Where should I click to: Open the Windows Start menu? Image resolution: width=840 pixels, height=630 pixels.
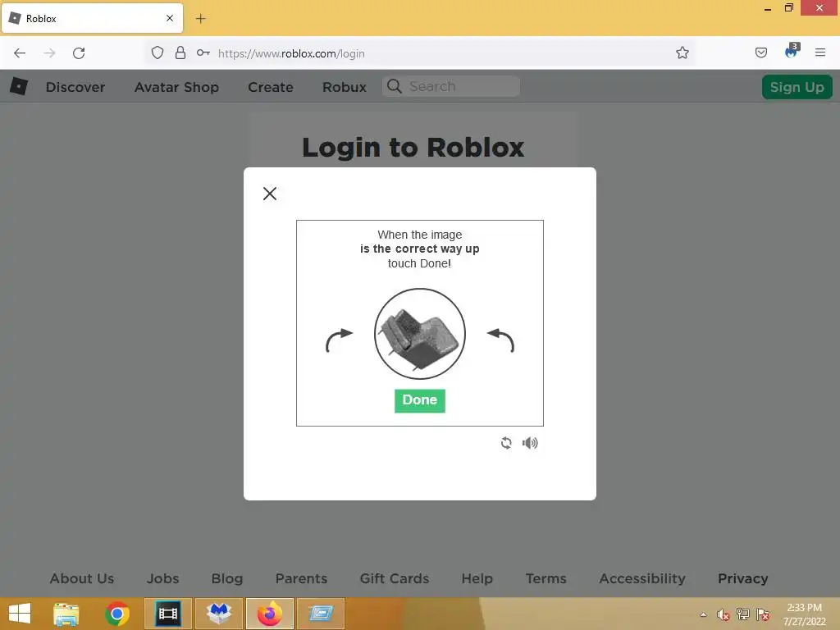(x=20, y=614)
